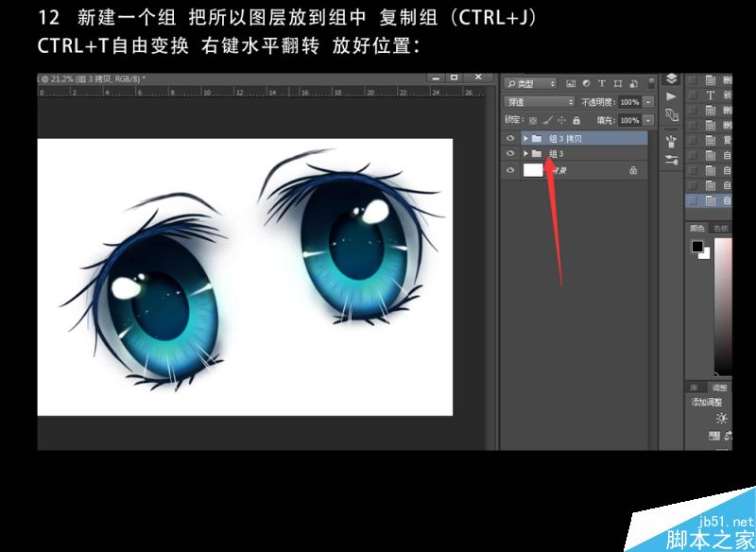Open the 填充 slider arrow

click(x=648, y=120)
